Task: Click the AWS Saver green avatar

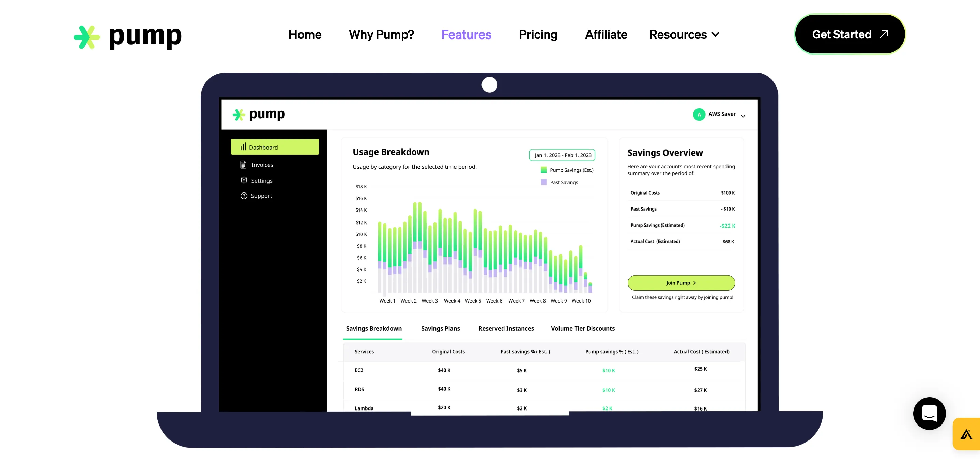Action: click(699, 114)
